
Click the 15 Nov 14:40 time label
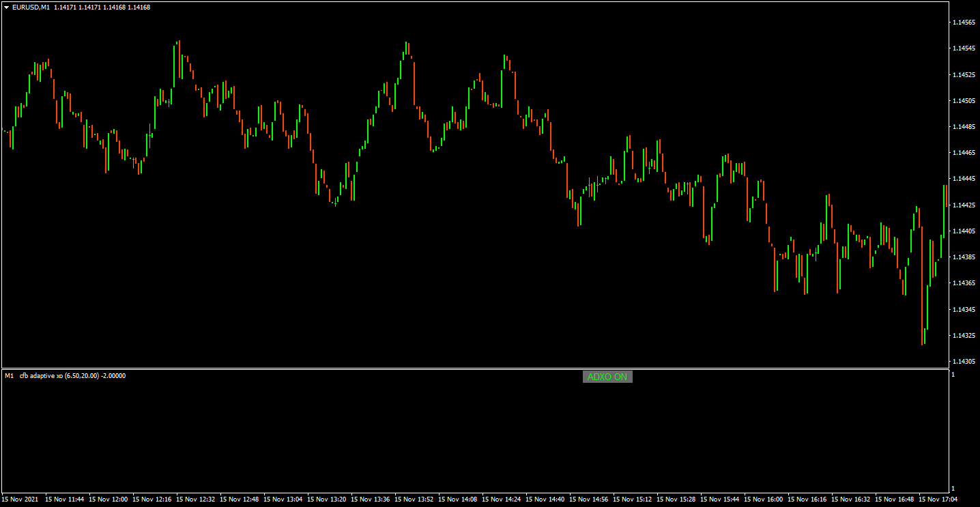pyautogui.click(x=545, y=499)
